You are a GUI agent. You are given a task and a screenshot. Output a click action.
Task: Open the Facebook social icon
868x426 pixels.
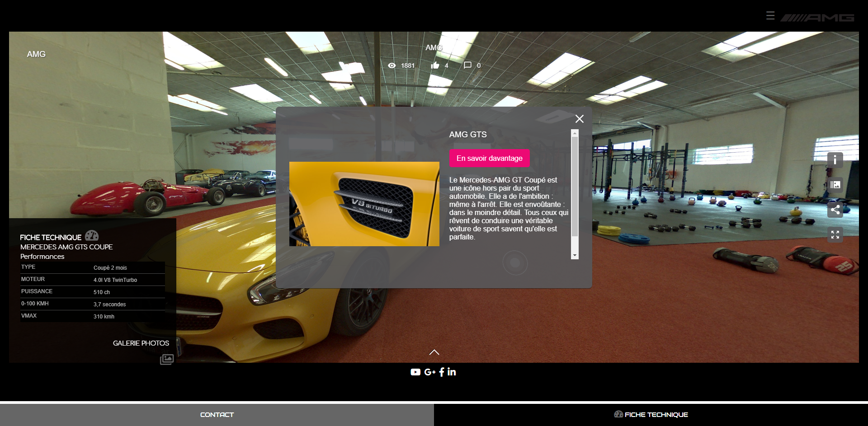[x=442, y=372]
